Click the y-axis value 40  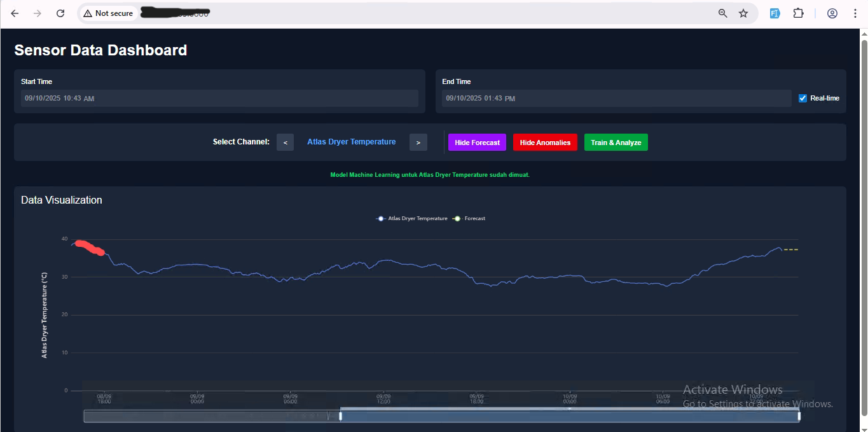(64, 239)
